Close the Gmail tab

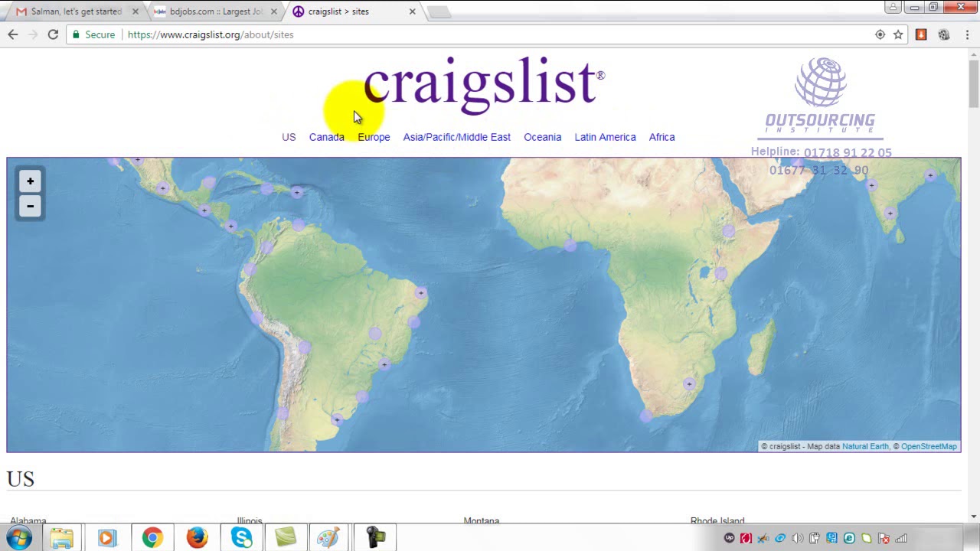tap(136, 11)
